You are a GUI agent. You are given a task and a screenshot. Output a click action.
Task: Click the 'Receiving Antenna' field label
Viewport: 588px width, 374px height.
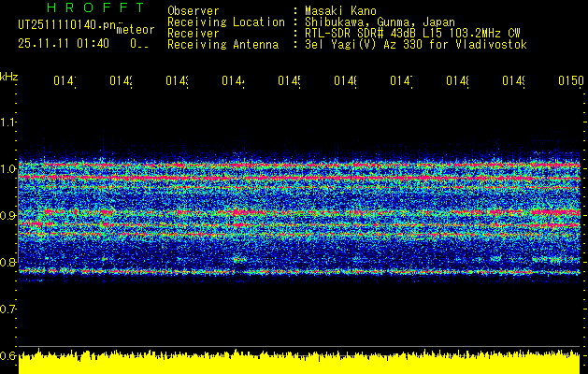(x=222, y=44)
